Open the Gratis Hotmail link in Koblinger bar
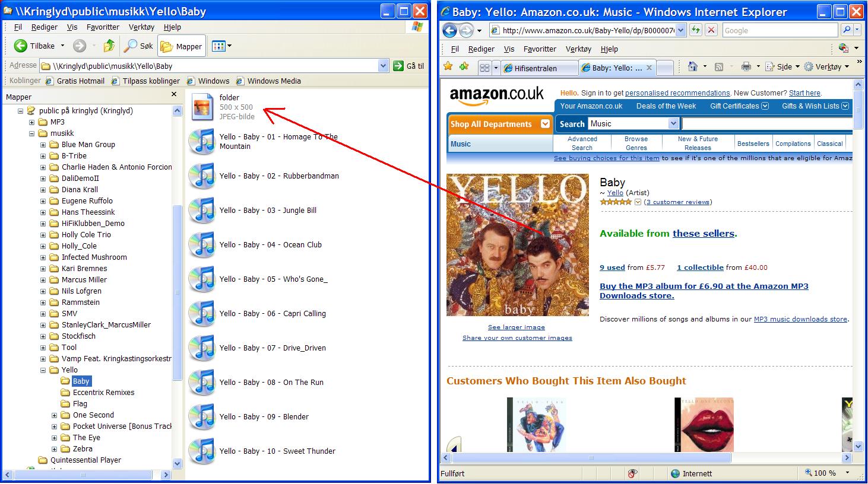Image resolution: width=868 pixels, height=484 pixels. 75,81
